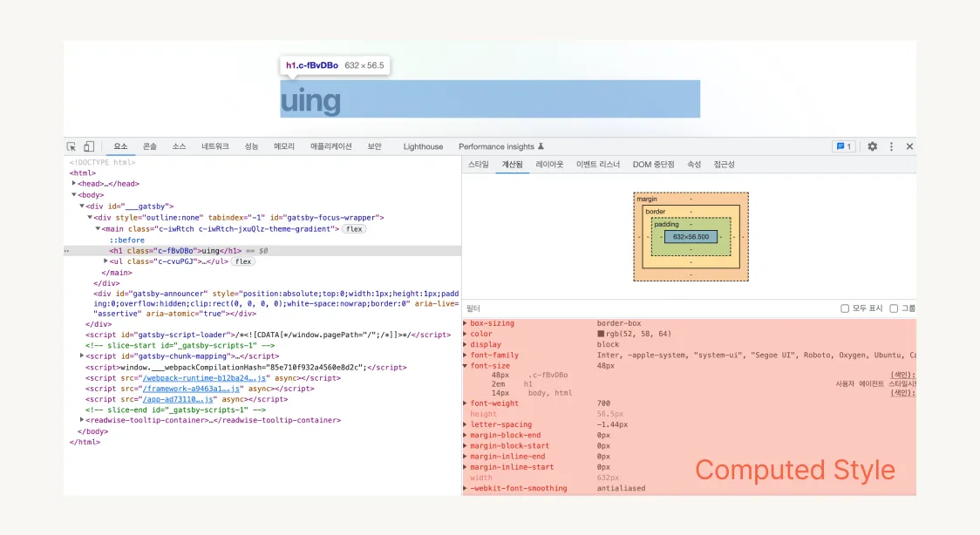
Task: Collapse the gatsby-focus-wrapper div node
Action: pyautogui.click(x=90, y=217)
